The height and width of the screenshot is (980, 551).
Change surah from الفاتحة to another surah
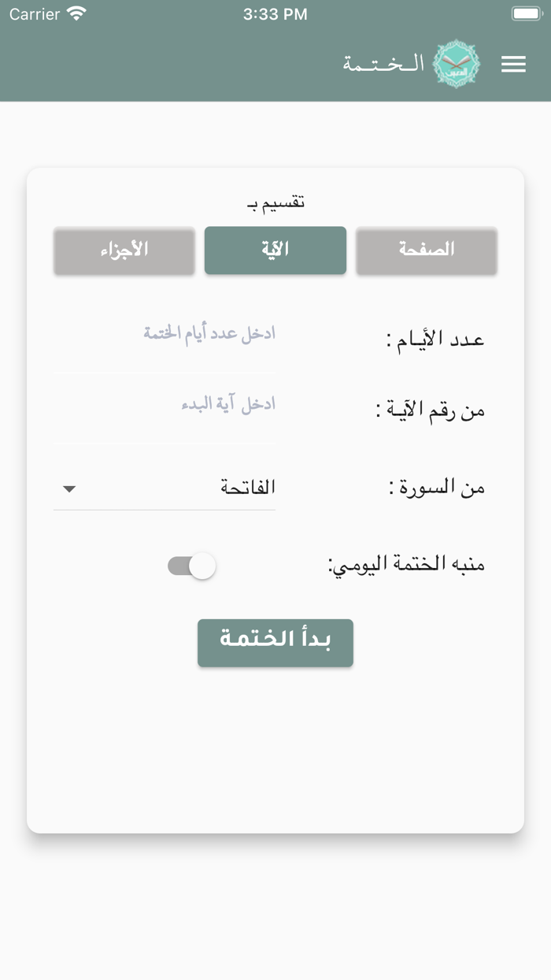[x=164, y=488]
